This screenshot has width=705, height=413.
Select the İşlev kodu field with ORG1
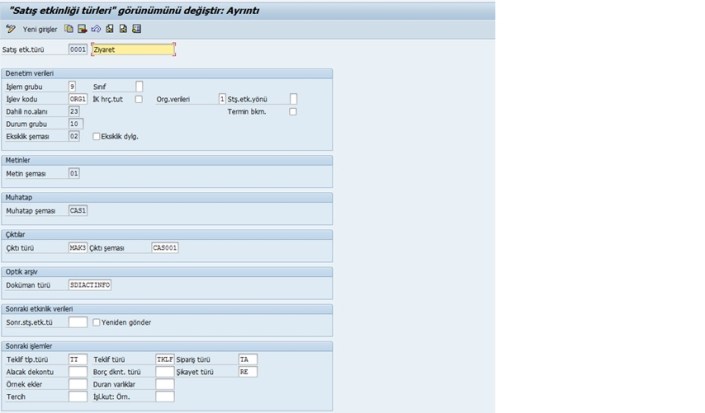pyautogui.click(x=77, y=99)
